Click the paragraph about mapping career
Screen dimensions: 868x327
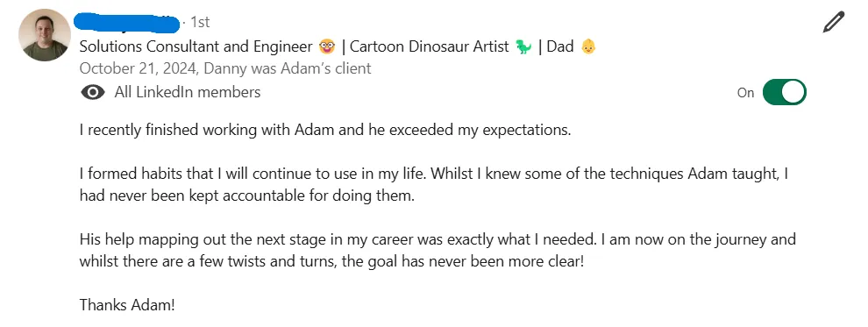438,250
